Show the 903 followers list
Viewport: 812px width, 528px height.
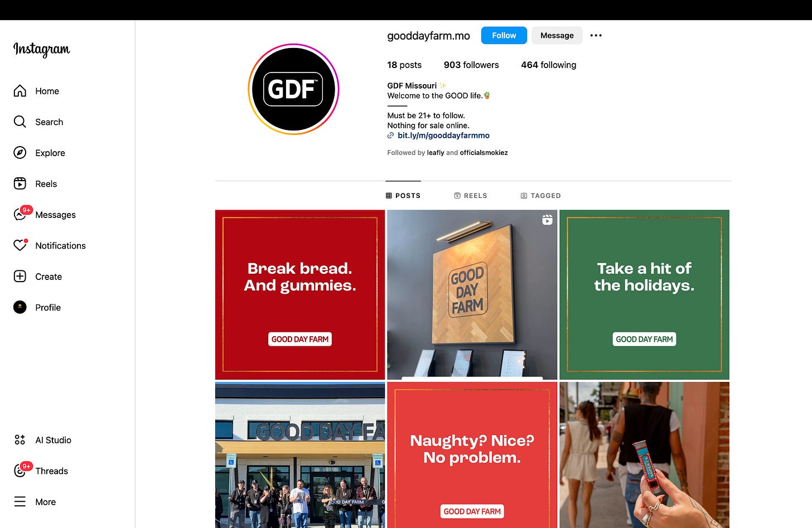[x=471, y=65]
